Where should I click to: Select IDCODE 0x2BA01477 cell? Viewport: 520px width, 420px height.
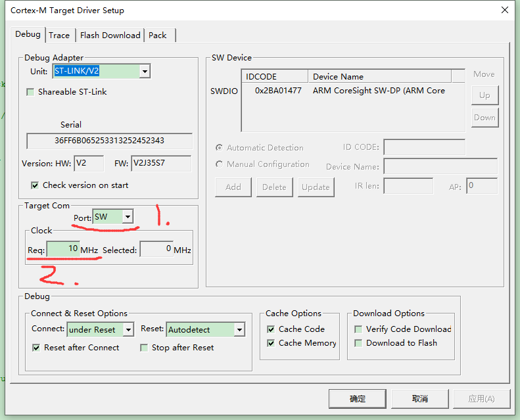278,91
